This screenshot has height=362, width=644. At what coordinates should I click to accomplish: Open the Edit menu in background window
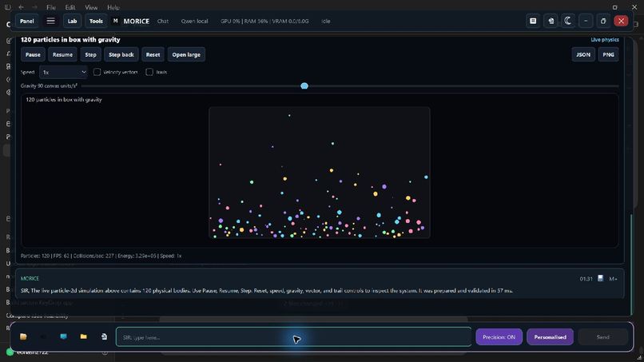(x=70, y=7)
